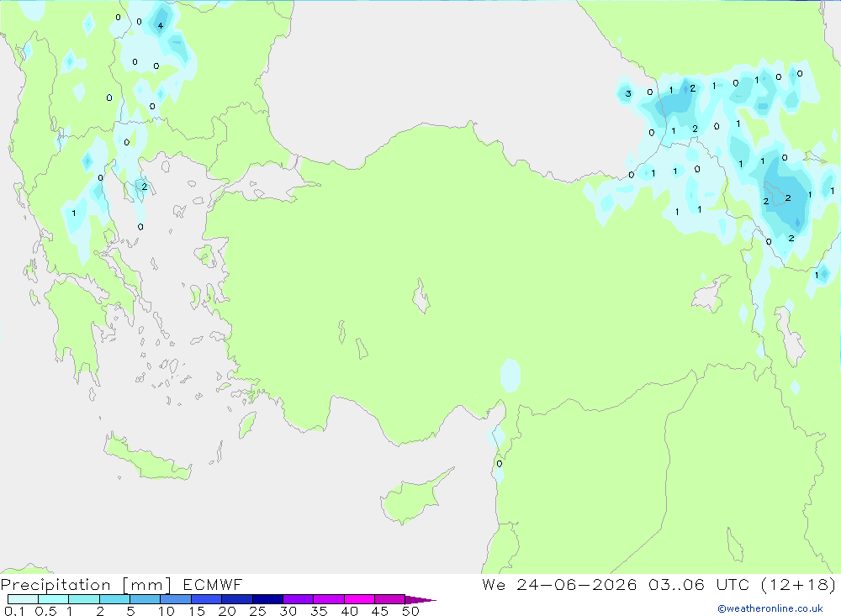Screen dimensions: 841x616
Task: Click the '35' legend scale label
Action: (x=319, y=611)
